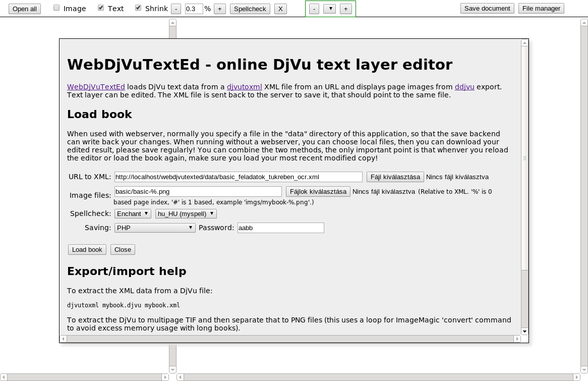Open the page selector dropdown in top toolbar
This screenshot has width=588, height=381.
[329, 9]
